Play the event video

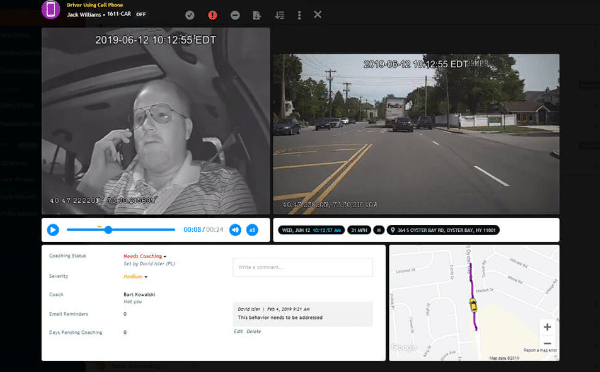(x=53, y=230)
